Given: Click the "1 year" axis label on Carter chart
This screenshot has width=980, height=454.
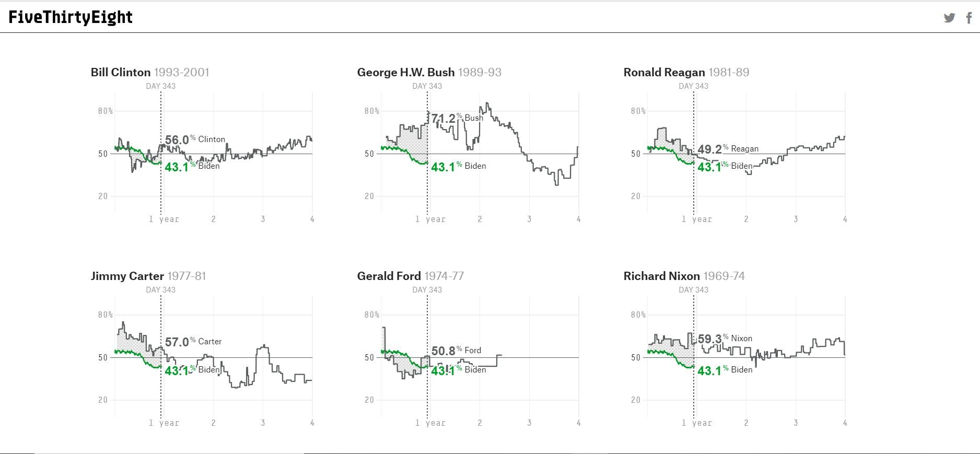Looking at the screenshot, I should [164, 423].
